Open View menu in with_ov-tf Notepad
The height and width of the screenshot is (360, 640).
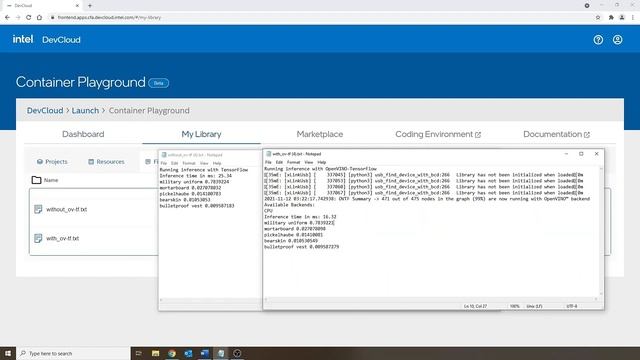click(x=309, y=162)
